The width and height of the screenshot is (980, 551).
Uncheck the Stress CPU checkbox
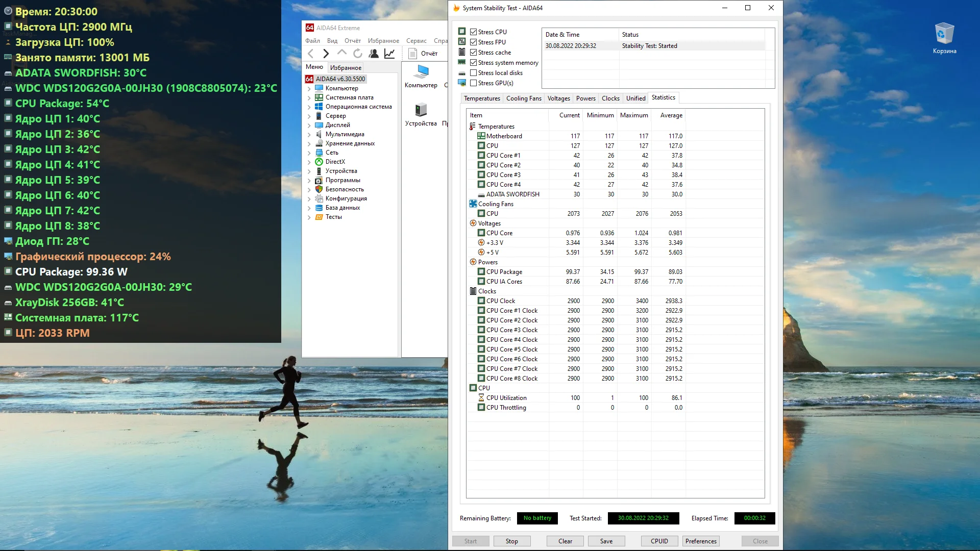(473, 32)
